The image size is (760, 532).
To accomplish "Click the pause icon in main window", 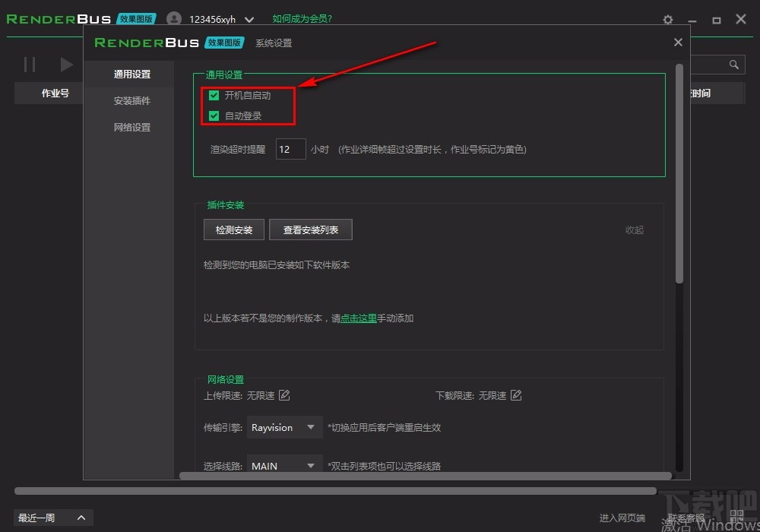I will coord(30,65).
